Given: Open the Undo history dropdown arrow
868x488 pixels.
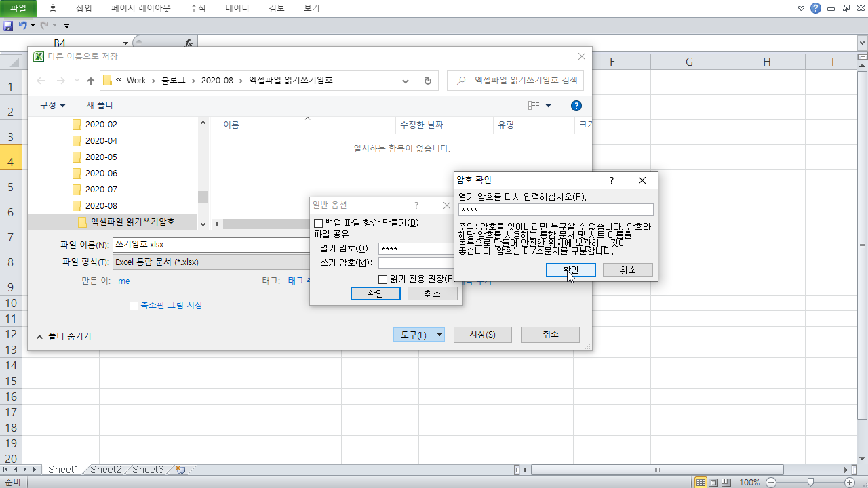Looking at the screenshot, I should click(x=33, y=26).
